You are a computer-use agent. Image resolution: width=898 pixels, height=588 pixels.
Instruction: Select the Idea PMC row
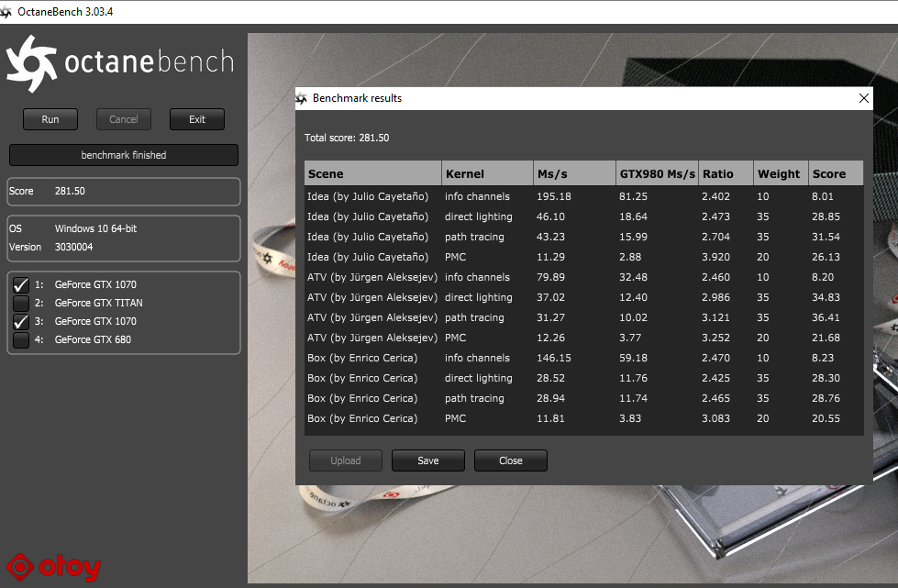pos(583,257)
